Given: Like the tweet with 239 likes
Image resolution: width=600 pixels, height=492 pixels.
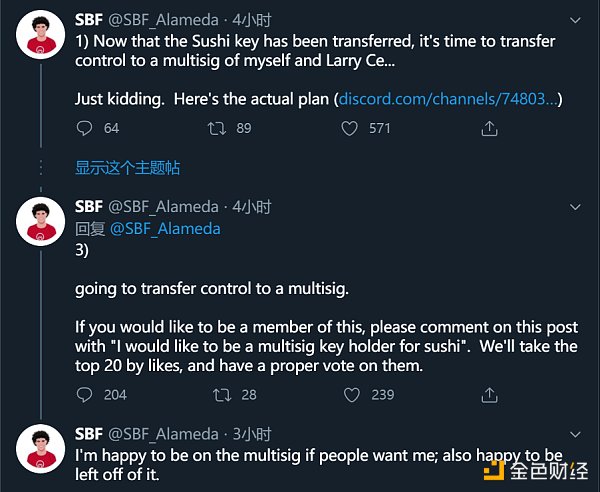Looking at the screenshot, I should 349,395.
